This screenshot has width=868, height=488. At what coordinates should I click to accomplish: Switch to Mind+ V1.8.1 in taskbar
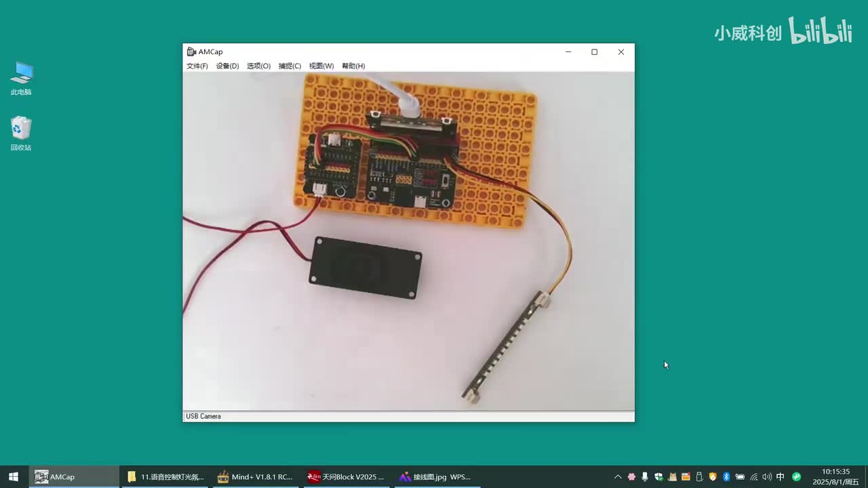point(255,476)
